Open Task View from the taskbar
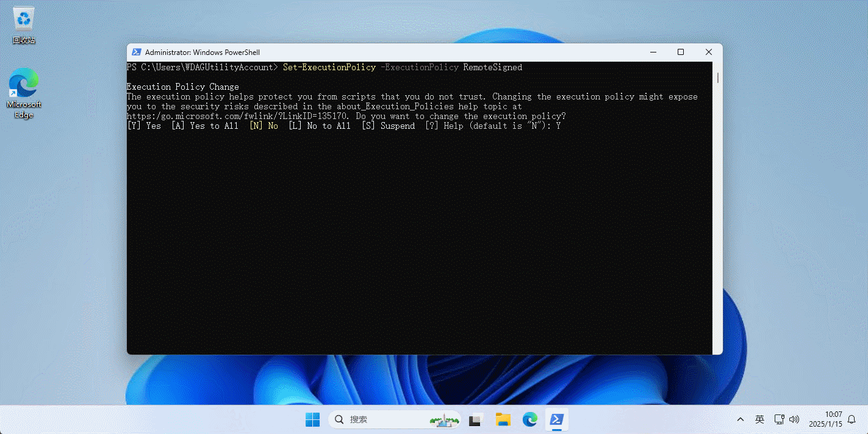This screenshot has height=434, width=868. point(476,419)
